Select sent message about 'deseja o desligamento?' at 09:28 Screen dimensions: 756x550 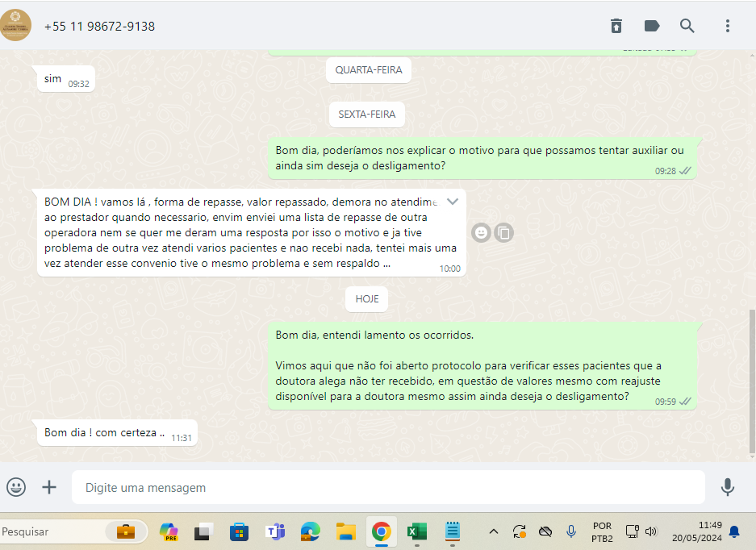(482, 158)
